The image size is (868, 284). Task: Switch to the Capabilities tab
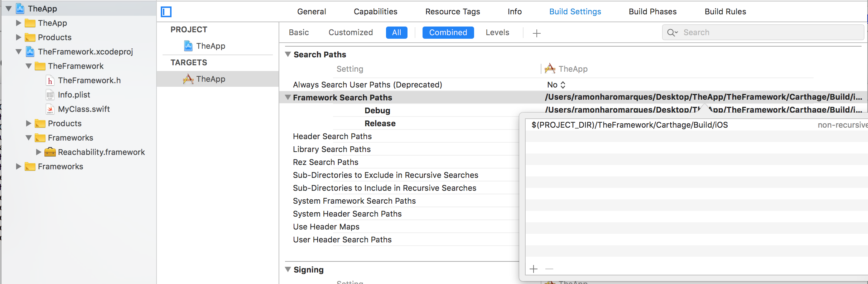[375, 12]
